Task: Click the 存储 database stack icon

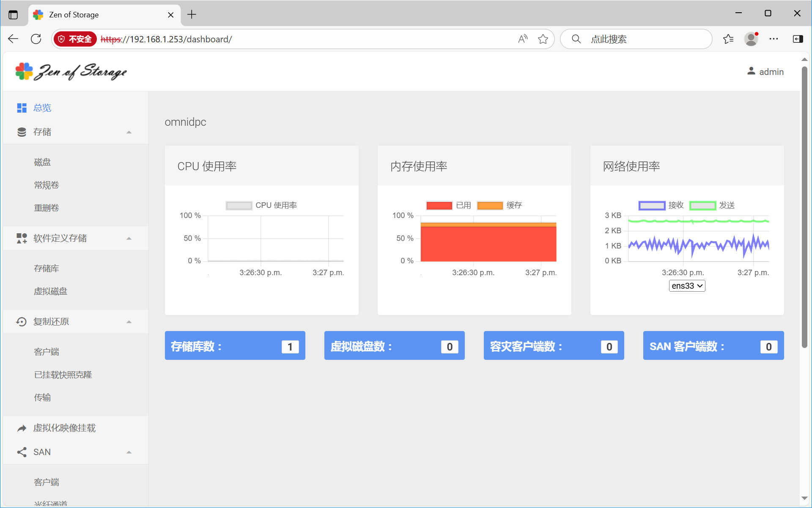Action: [22, 132]
